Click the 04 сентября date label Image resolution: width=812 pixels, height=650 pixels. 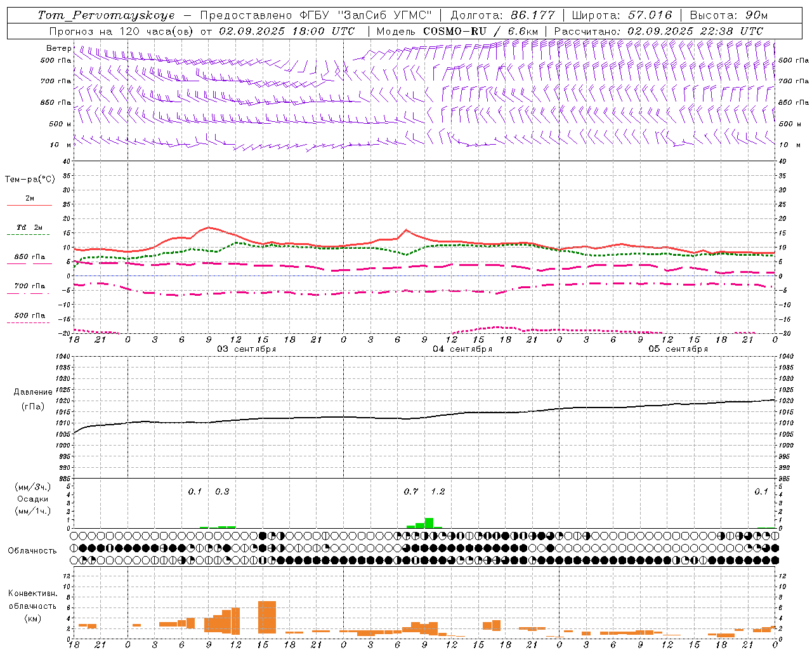tap(462, 349)
